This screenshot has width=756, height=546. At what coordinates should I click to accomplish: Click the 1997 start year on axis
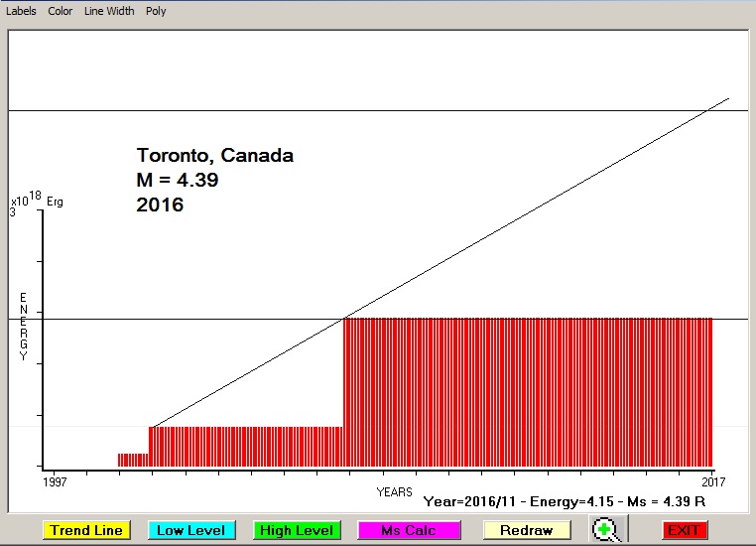[x=54, y=481]
